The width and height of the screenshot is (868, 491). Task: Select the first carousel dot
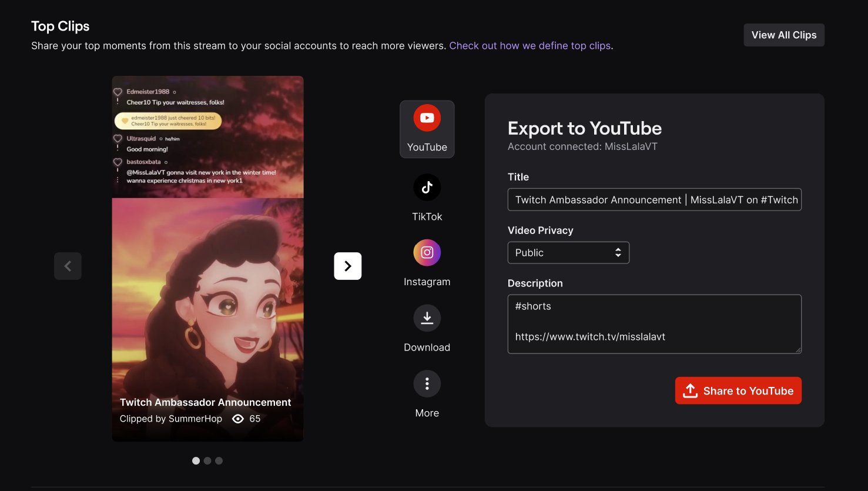196,461
